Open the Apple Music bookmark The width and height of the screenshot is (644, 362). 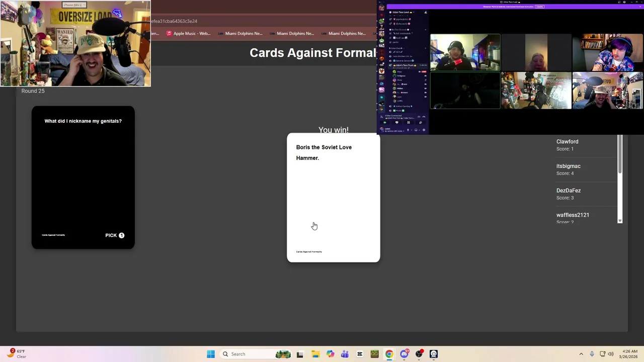coord(188,33)
